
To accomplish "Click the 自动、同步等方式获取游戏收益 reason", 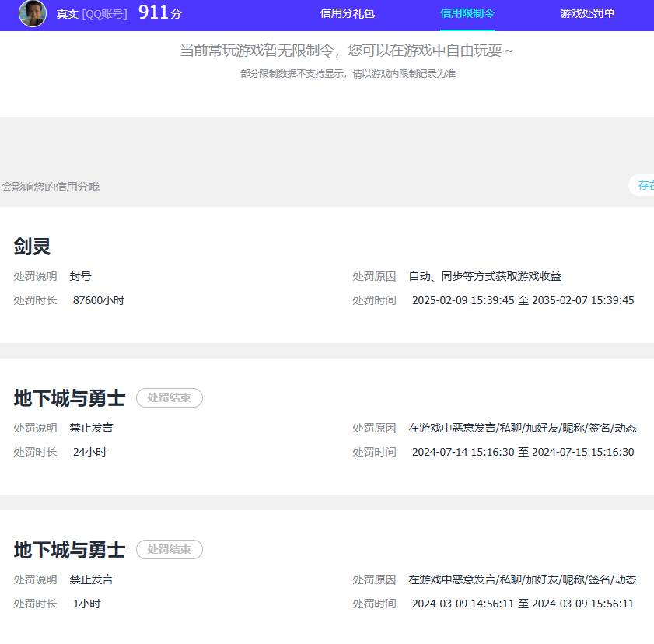I will coord(484,276).
